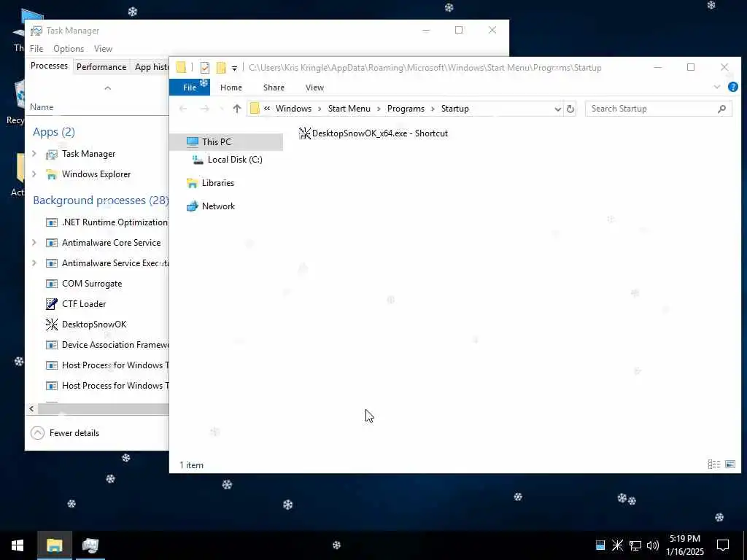Click Windows breadcrumb in address bar
This screenshot has width=747, height=560.
click(x=293, y=109)
